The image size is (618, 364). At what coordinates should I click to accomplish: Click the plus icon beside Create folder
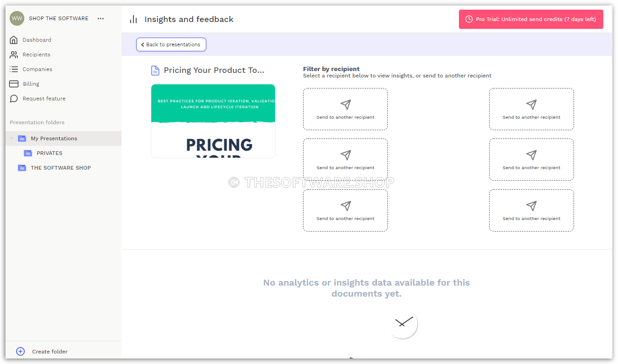coord(20,351)
